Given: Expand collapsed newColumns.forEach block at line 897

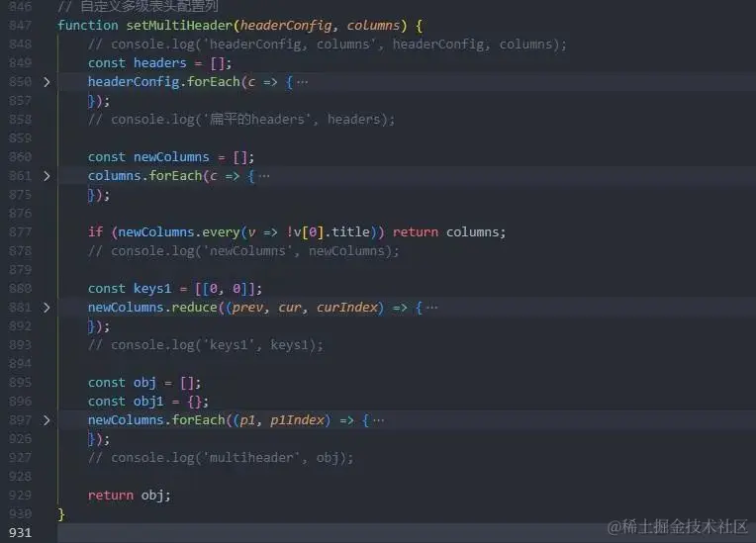Looking at the screenshot, I should (47, 420).
